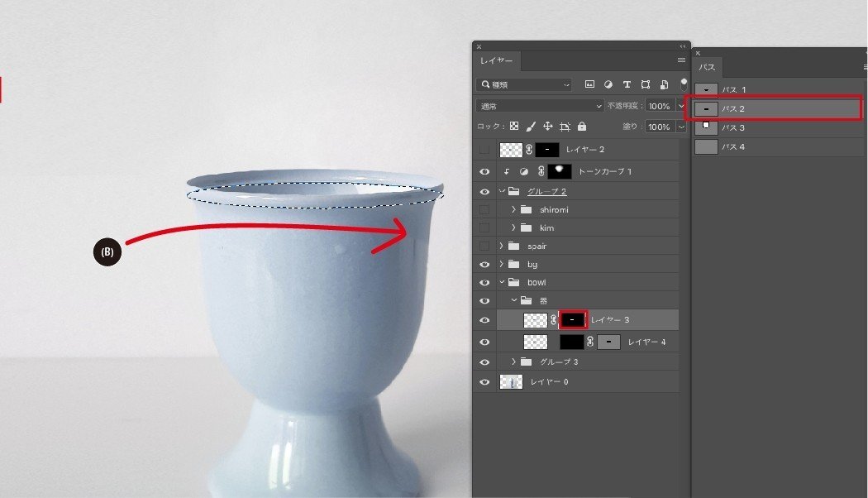Filter layers by shape layer icon
Screen dimensions: 868x498
coord(646,84)
